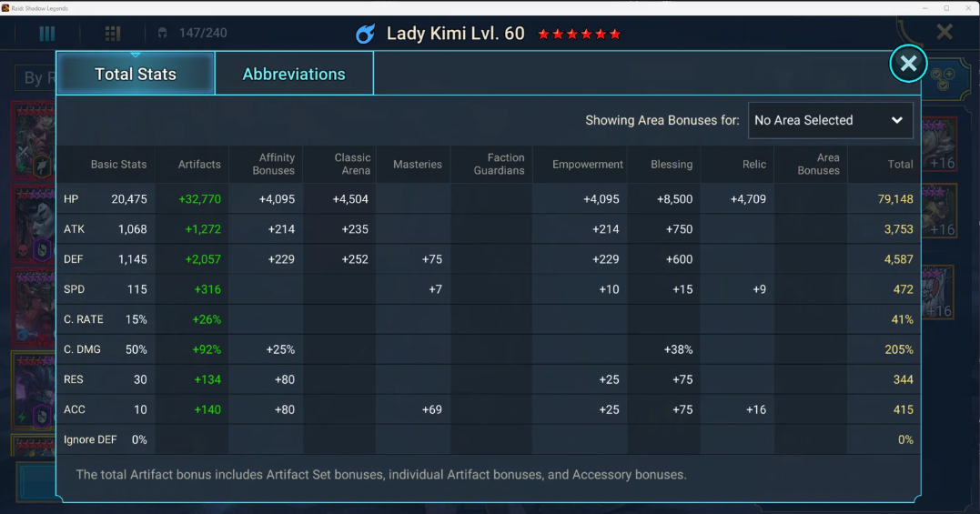The width and height of the screenshot is (980, 514).
Task: Click the Lady Kimi Lvl. 60 title
Action: coord(456,33)
